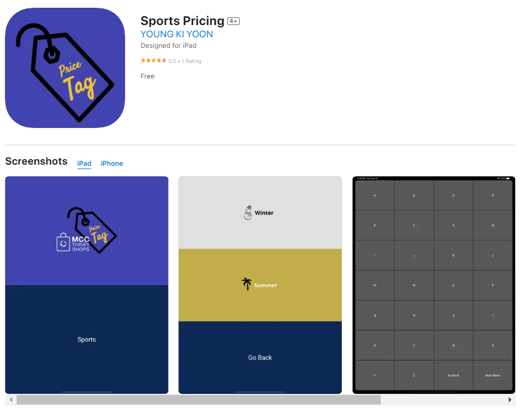
Task: Click Main Menu in the letter grid screenshot
Action: tap(493, 375)
